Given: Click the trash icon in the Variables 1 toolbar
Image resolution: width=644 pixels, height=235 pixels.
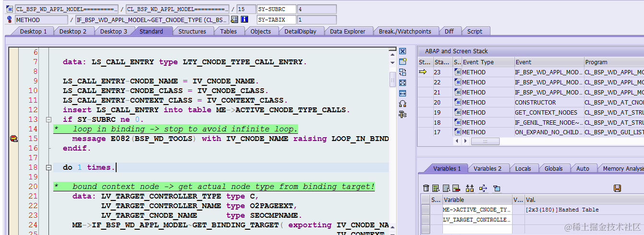Looking at the screenshot, I should (x=426, y=188).
